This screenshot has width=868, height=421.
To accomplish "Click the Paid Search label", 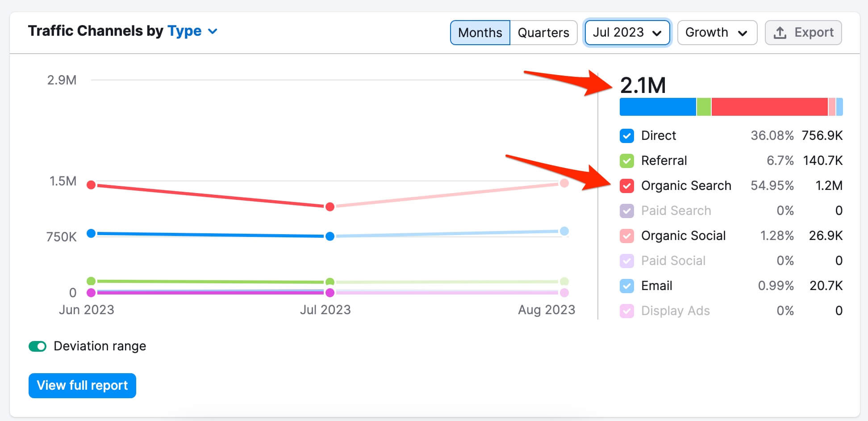I will point(676,211).
